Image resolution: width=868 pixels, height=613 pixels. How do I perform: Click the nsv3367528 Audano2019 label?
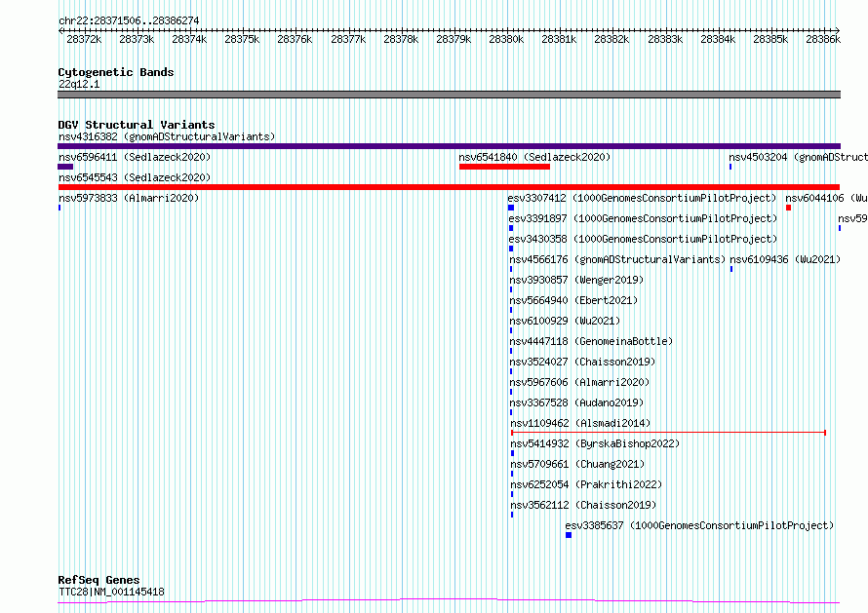pyautogui.click(x=576, y=402)
